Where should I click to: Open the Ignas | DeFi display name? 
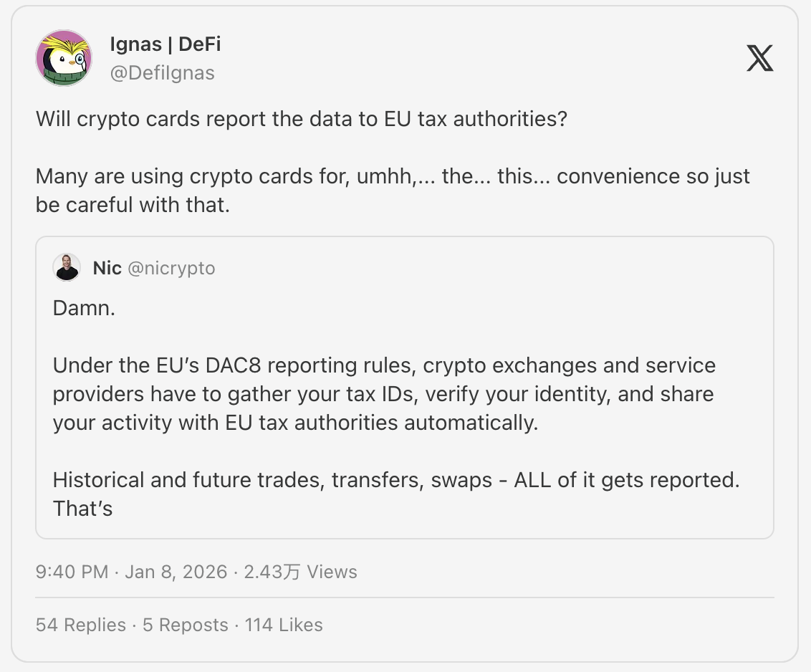click(165, 44)
